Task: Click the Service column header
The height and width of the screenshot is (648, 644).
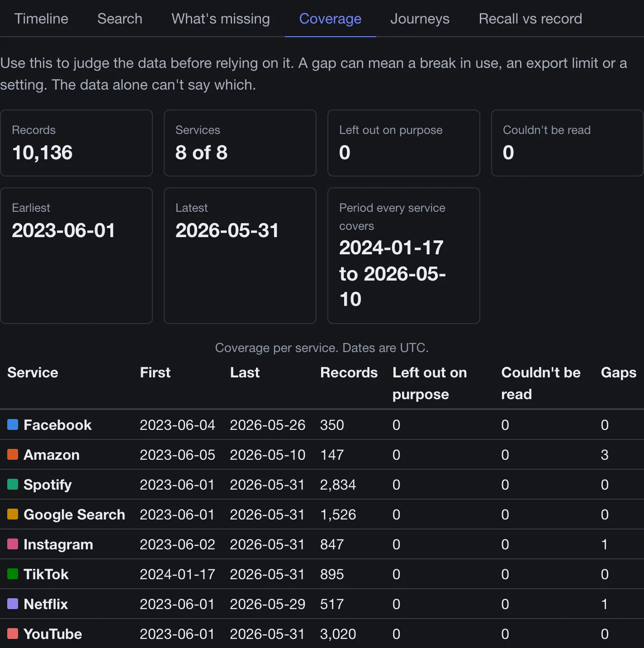Action: click(x=33, y=372)
